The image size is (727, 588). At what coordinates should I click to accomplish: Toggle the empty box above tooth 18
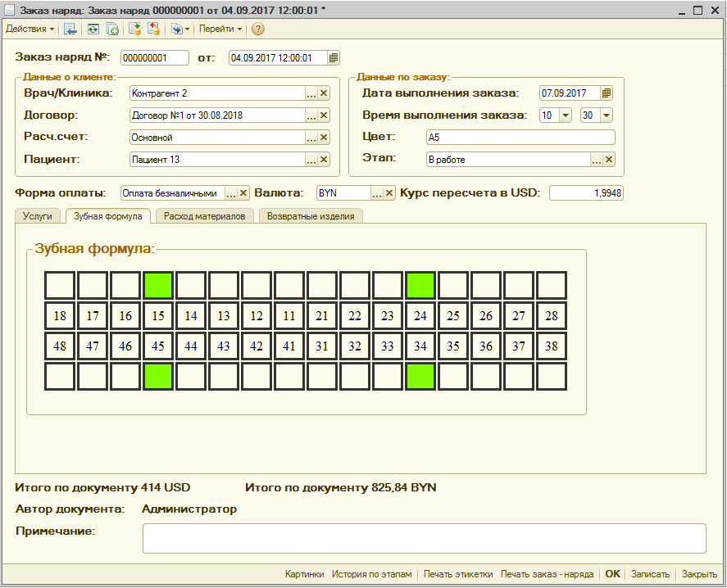(x=60, y=285)
